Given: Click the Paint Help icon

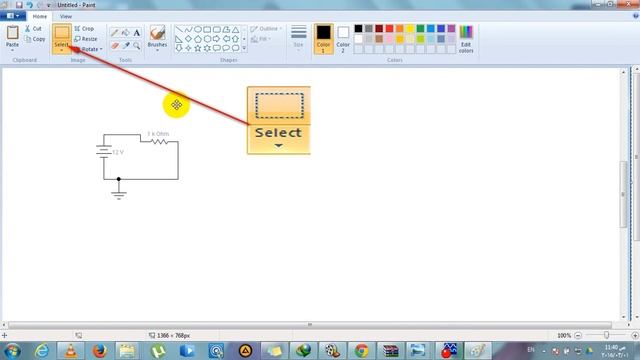Looking at the screenshot, I should [x=636, y=16].
